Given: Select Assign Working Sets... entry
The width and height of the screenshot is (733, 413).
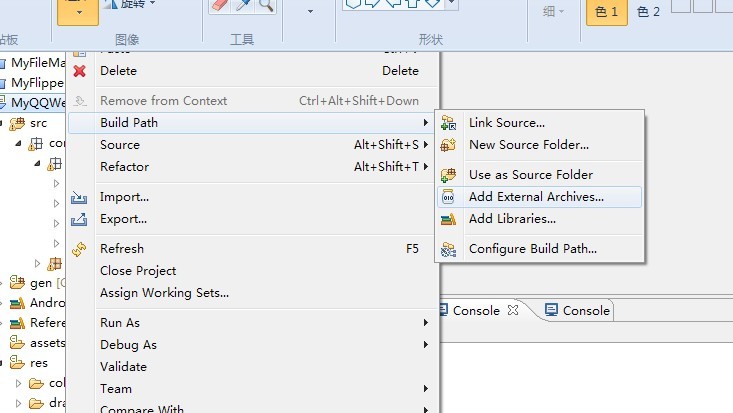Looking at the screenshot, I should click(253, 293).
